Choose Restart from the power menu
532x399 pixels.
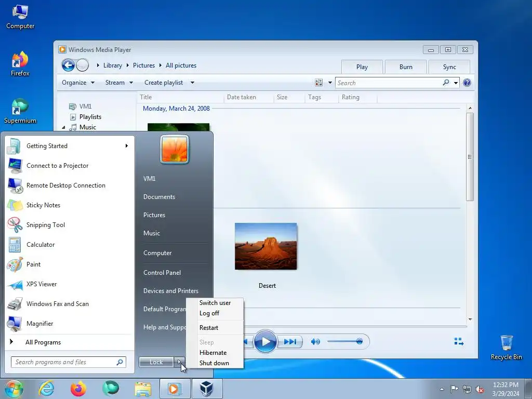[x=215, y=328]
